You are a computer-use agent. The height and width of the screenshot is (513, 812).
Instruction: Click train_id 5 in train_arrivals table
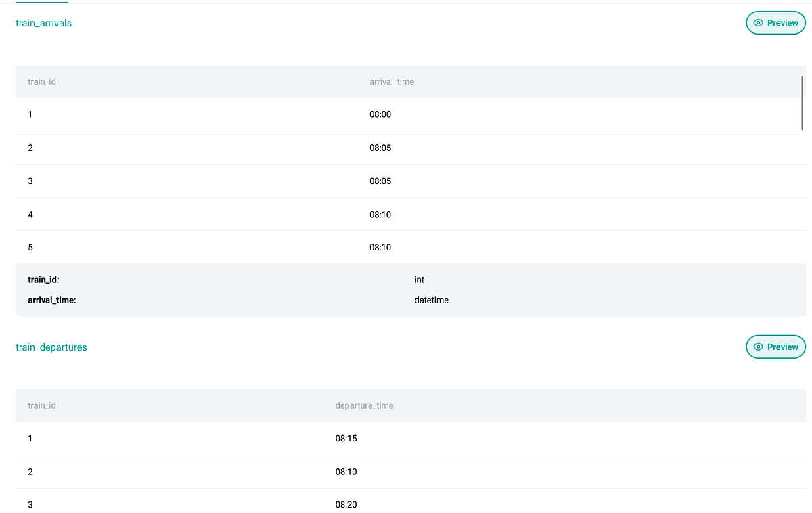(30, 248)
